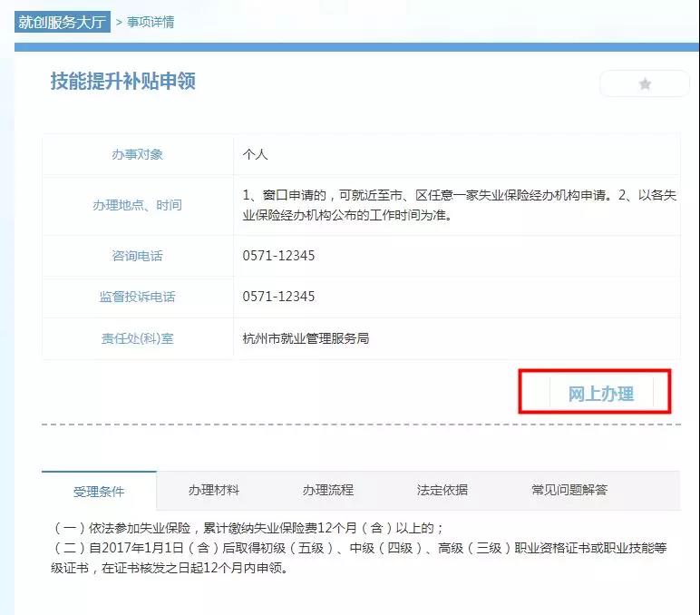Click the 杭州市就业管理服务局 text
This screenshot has width=700, height=615.
tap(306, 338)
